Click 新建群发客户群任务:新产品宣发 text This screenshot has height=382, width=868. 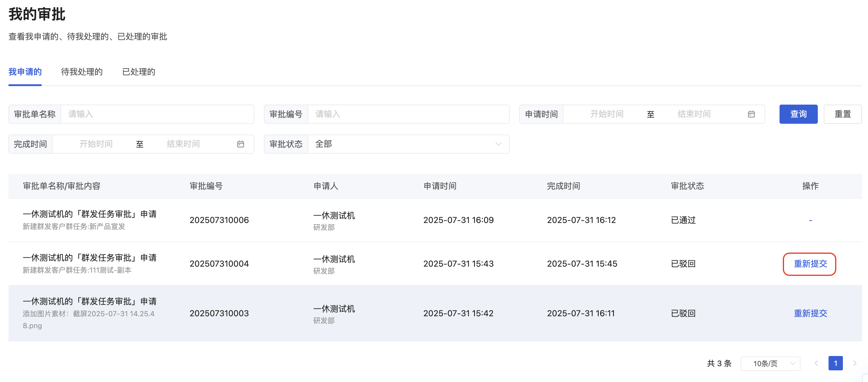point(74,227)
